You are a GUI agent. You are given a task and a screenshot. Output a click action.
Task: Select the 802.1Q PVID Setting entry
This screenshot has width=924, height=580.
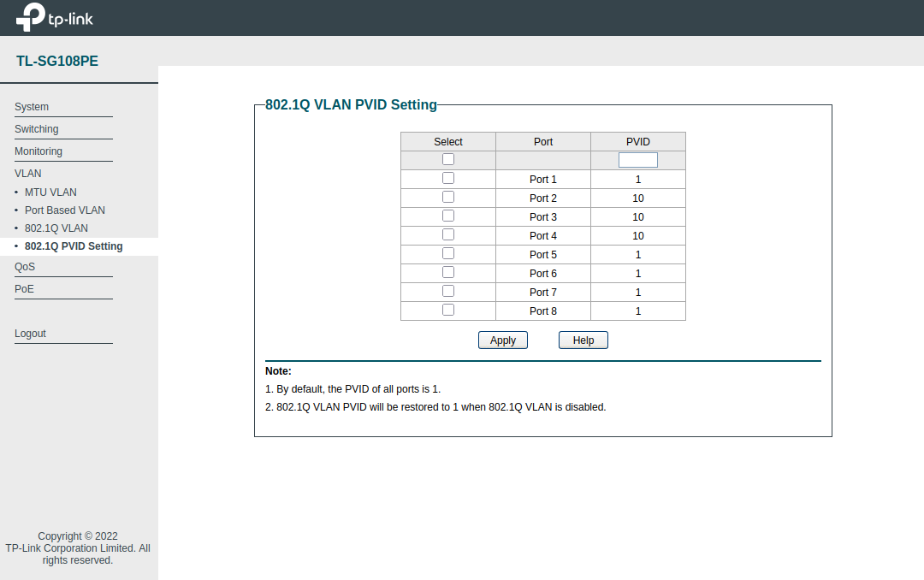coord(74,246)
